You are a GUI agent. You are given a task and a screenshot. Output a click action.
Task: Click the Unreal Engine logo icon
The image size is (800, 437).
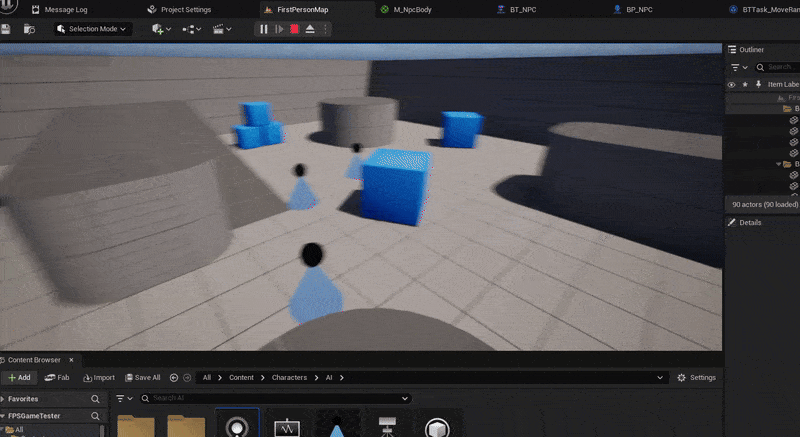tap(8, 6)
